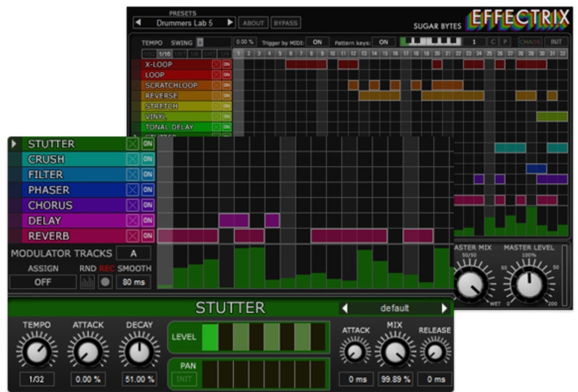Turn the ON switch off for STUTTER

148,143
